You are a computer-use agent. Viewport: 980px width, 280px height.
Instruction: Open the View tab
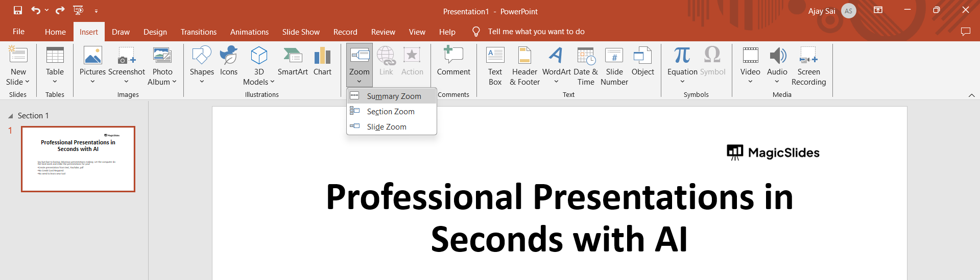(x=417, y=32)
